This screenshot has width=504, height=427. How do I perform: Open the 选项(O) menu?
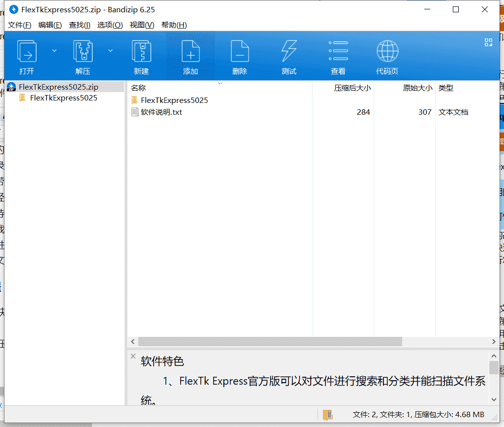[x=110, y=25]
